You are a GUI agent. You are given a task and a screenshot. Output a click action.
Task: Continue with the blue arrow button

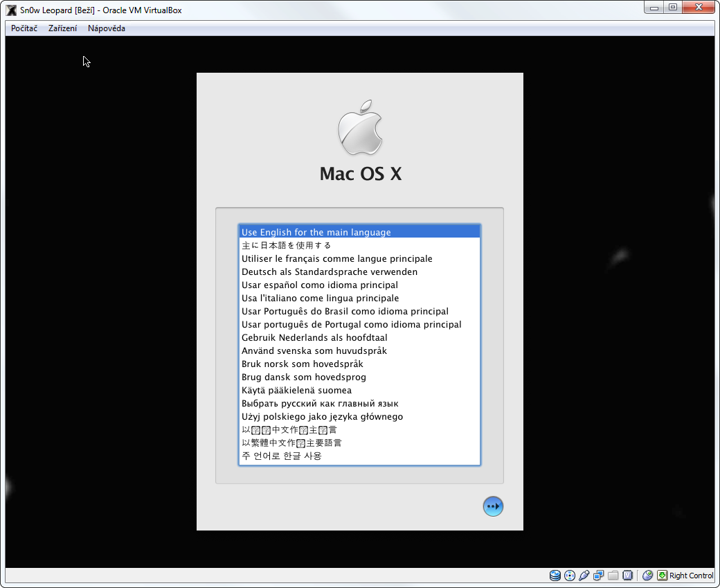click(493, 506)
